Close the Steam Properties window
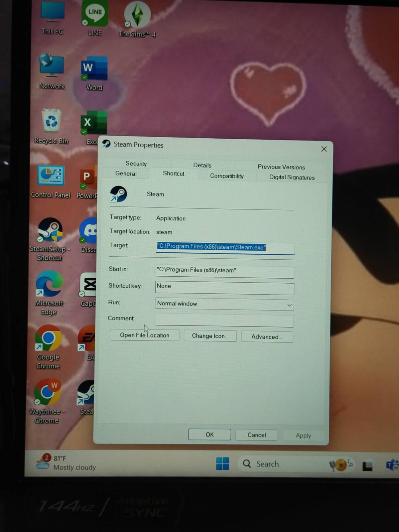 [x=324, y=149]
